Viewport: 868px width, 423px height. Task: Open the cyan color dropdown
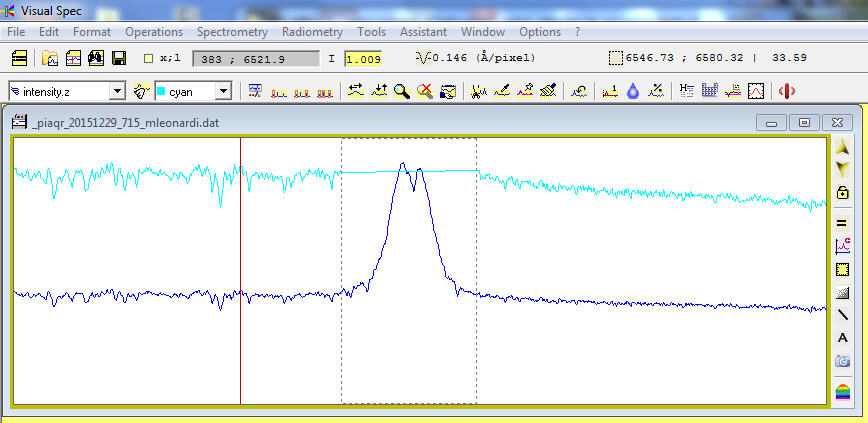click(223, 92)
